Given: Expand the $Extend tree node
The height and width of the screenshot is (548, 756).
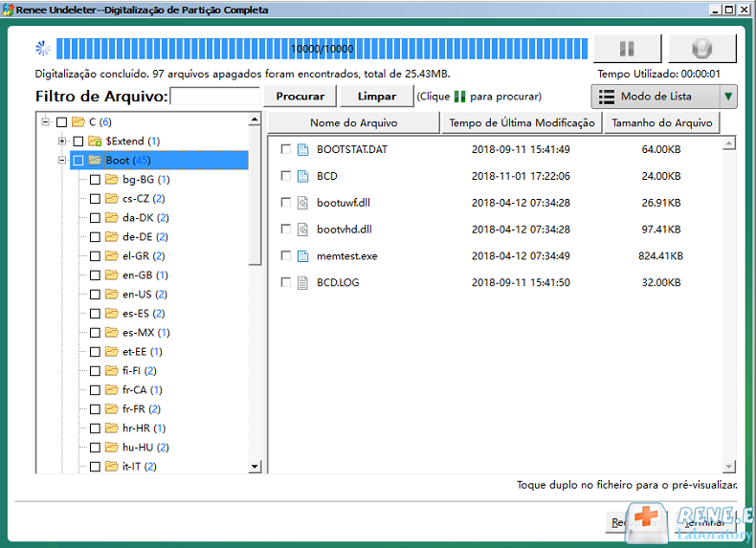Looking at the screenshot, I should [x=61, y=141].
